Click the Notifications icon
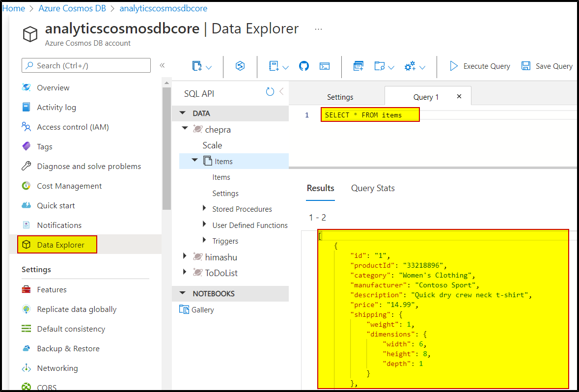The image size is (579, 392). (x=26, y=225)
